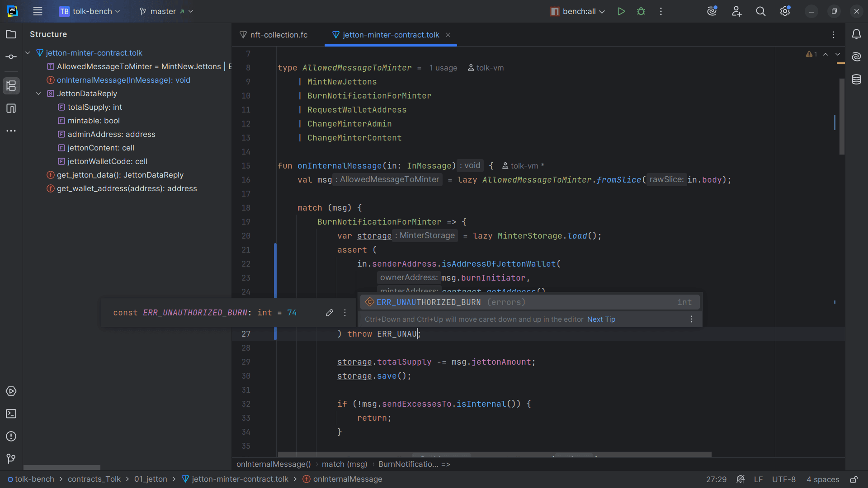Click onInternalMessage() editor breadcrumb

click(x=274, y=464)
